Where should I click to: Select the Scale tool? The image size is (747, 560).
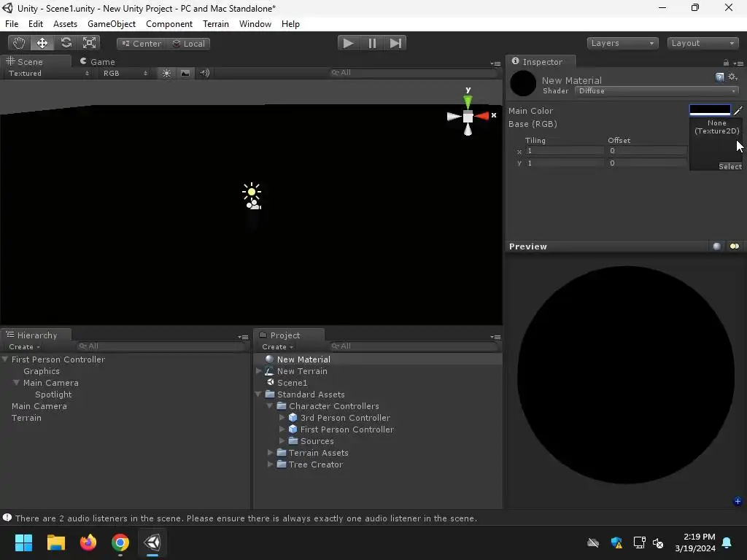pyautogui.click(x=89, y=43)
